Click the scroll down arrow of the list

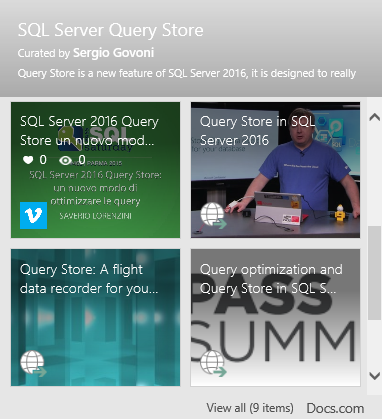coord(375,376)
